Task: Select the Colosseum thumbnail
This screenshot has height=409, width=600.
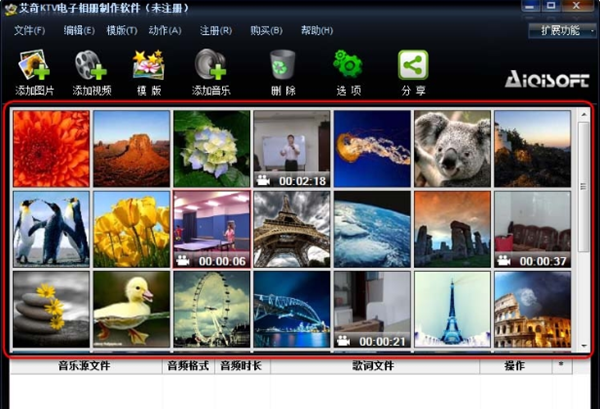Action: coord(532,310)
